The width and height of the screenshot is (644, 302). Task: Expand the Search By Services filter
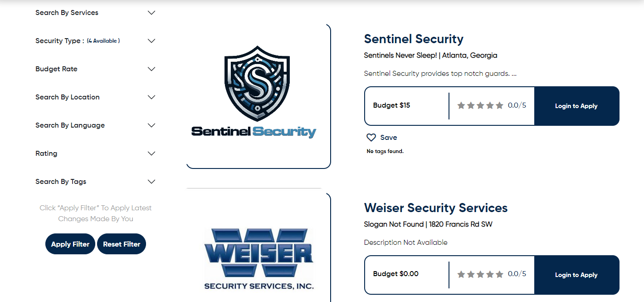click(151, 13)
